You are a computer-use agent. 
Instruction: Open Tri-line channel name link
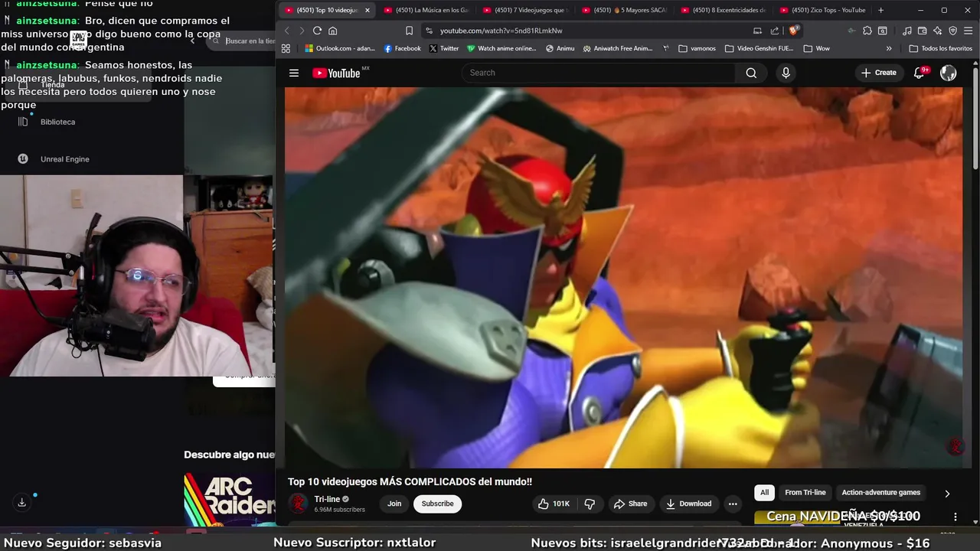click(x=327, y=499)
